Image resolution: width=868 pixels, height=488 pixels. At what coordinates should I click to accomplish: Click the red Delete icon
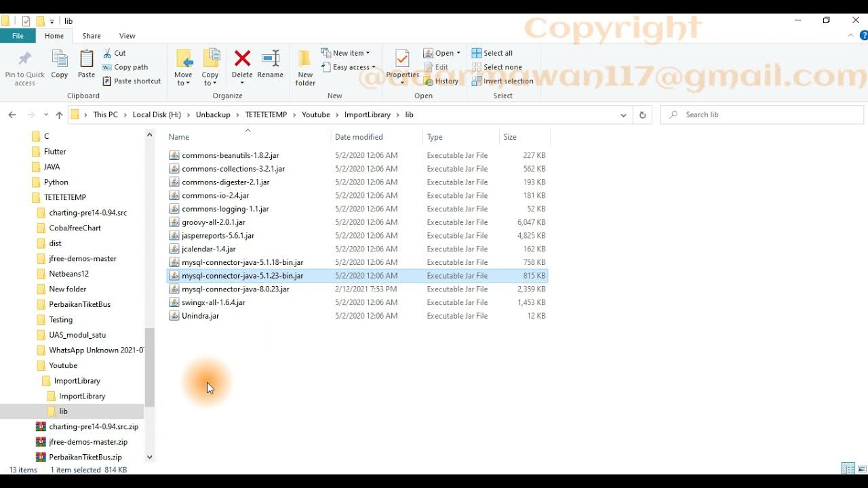[x=242, y=58]
